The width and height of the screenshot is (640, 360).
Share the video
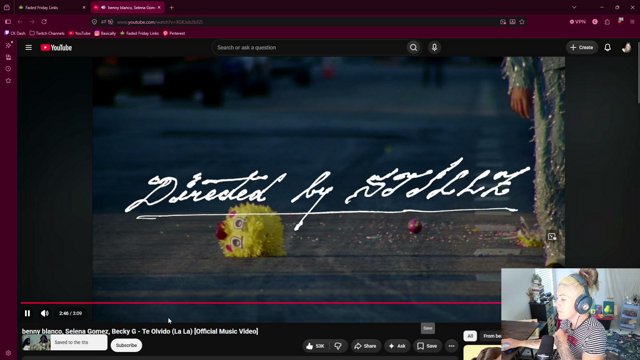[x=365, y=346]
